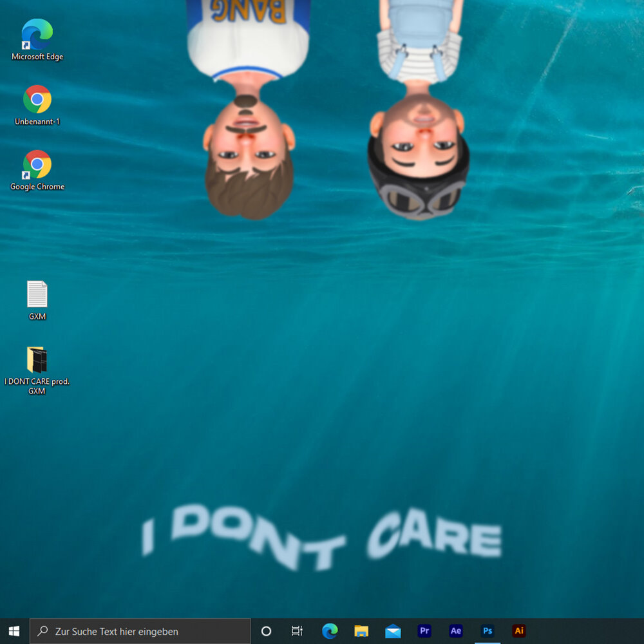Click the blurred I DONT CARE wallpaper text
The image size is (644, 644).
point(322,538)
